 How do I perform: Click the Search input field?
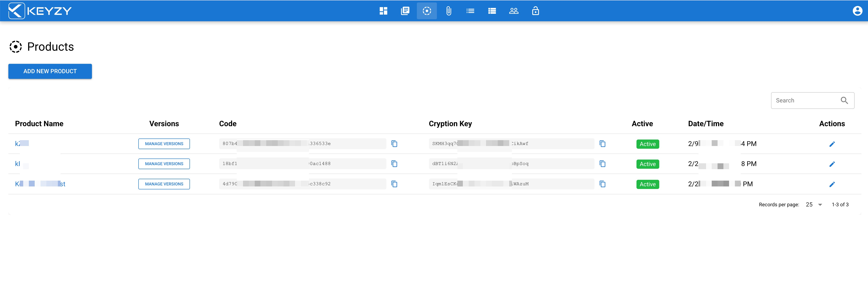click(x=805, y=101)
